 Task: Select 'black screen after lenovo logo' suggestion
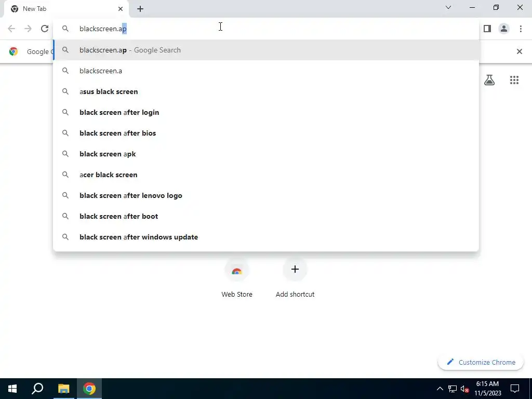coord(266,195)
